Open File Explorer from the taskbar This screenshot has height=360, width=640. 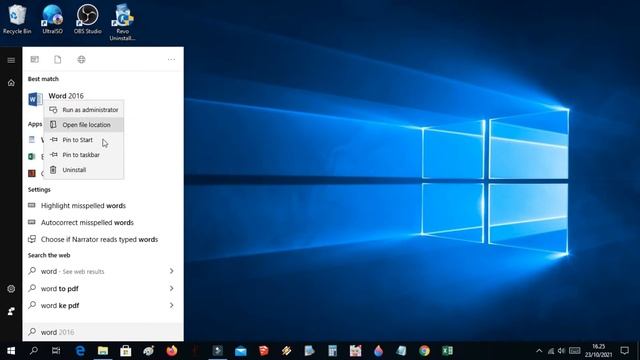pos(103,351)
